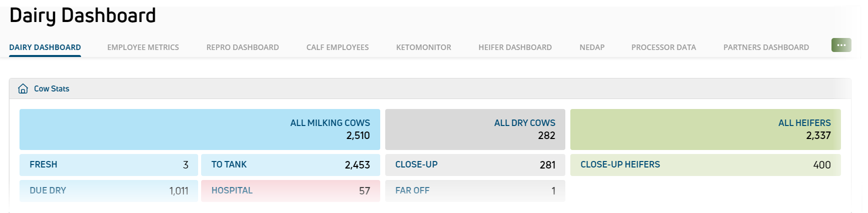
Task: Click the Cow Stats home icon
Action: pyautogui.click(x=23, y=88)
